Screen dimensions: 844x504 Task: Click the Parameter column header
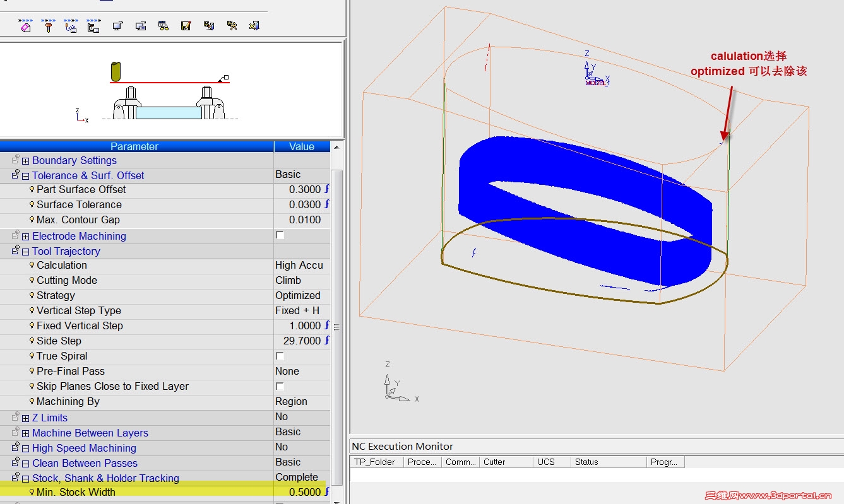click(x=137, y=146)
